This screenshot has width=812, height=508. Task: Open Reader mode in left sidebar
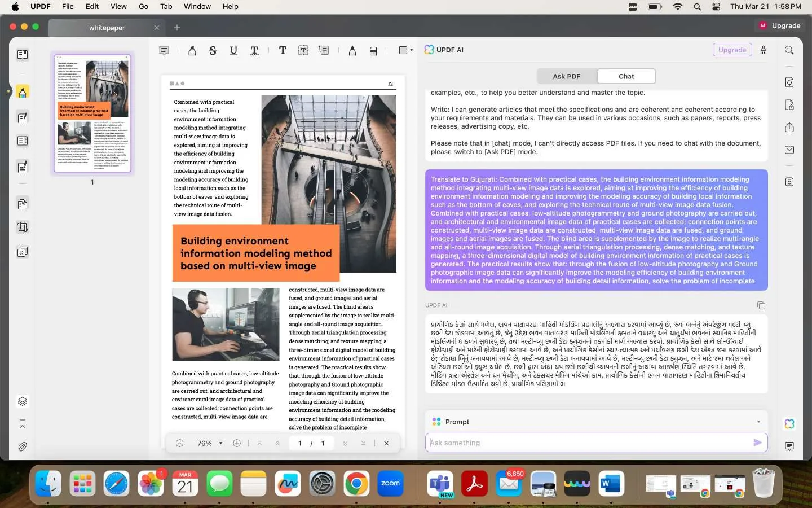point(23,55)
